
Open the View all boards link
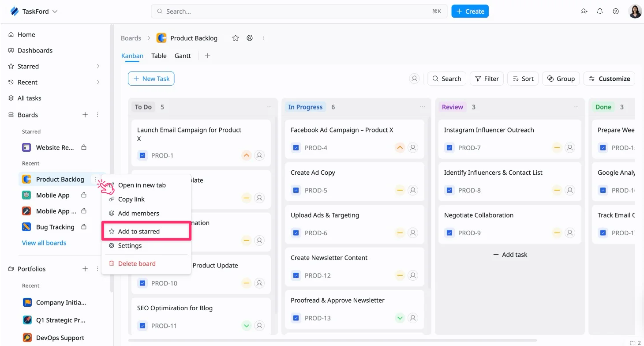[x=44, y=243]
